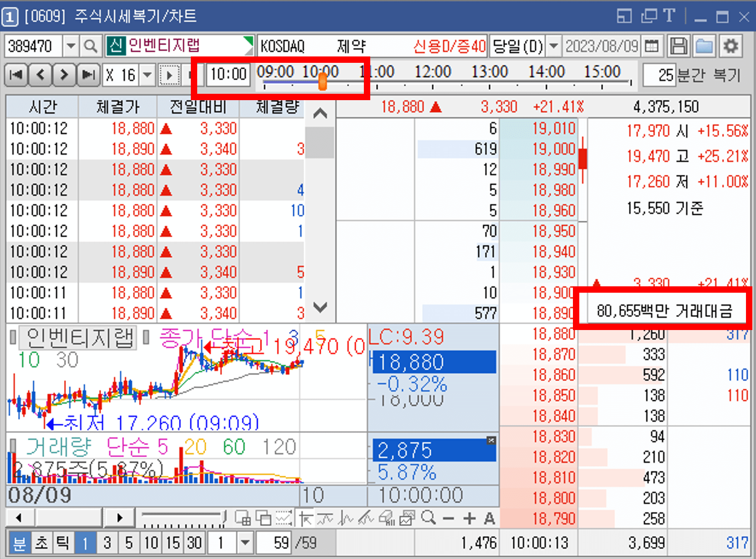Select the 3 interval button
This screenshot has width=756, height=559.
pyautogui.click(x=107, y=543)
